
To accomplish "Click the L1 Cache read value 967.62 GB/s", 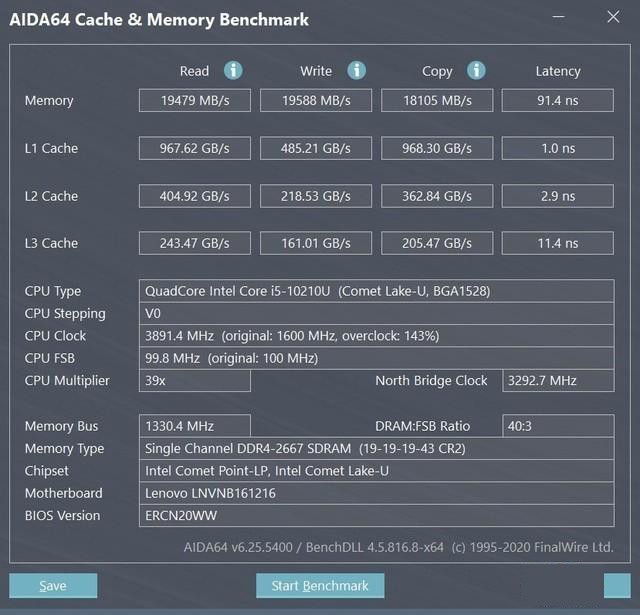I will (195, 148).
